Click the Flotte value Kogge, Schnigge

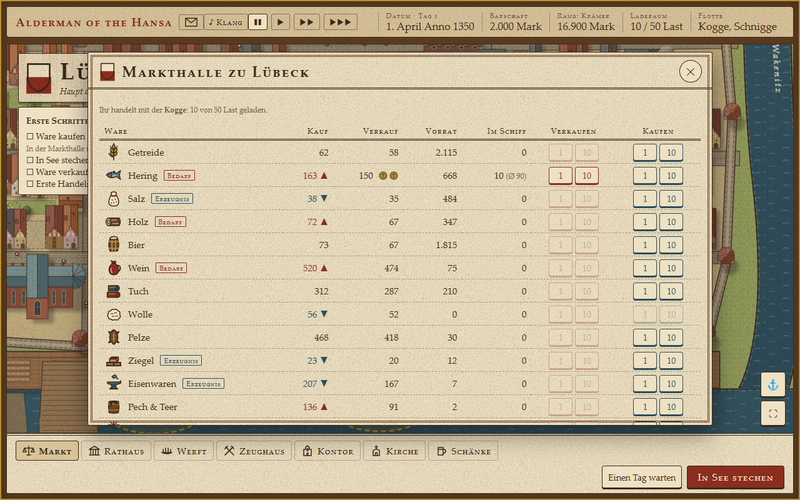click(737, 27)
